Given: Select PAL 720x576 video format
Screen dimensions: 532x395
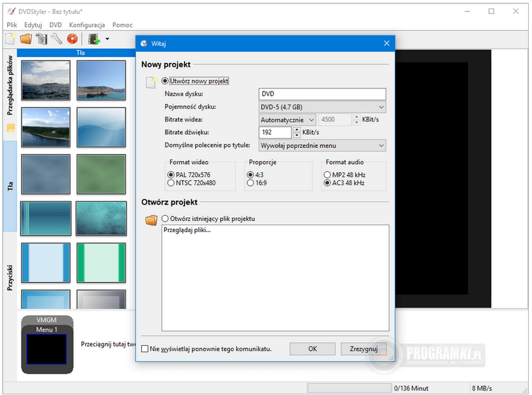Looking at the screenshot, I should pyautogui.click(x=171, y=175).
